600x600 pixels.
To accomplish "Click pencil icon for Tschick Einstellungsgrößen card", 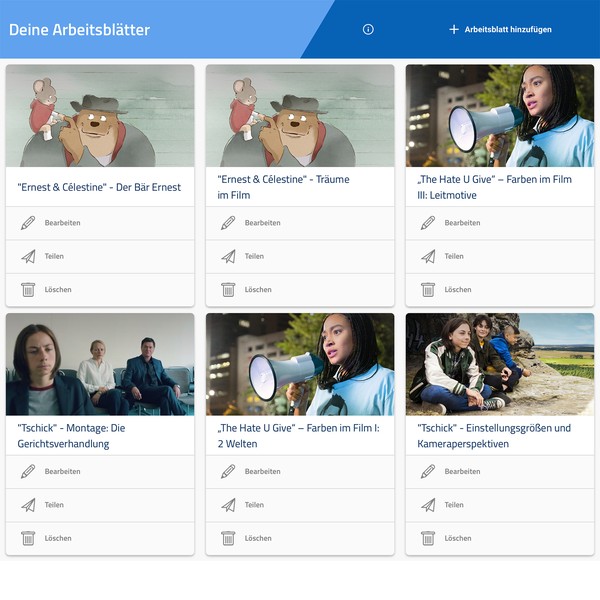I will click(x=428, y=471).
